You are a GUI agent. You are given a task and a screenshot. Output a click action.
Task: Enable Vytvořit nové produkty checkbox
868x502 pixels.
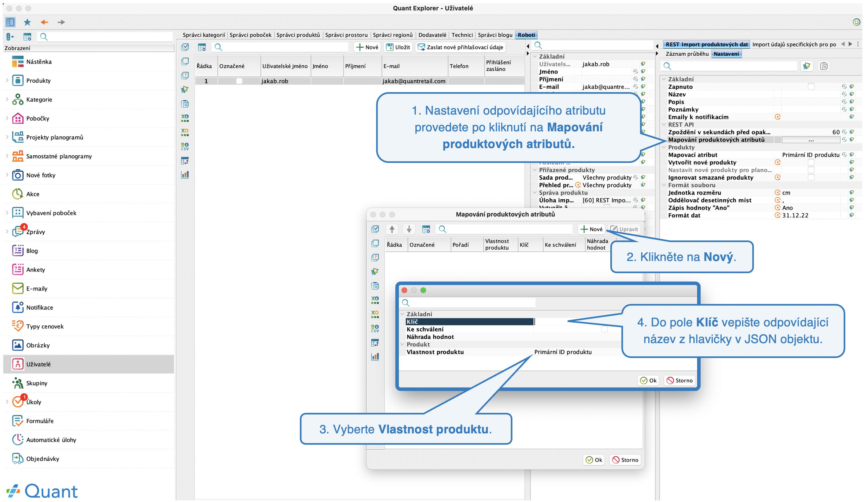click(811, 162)
